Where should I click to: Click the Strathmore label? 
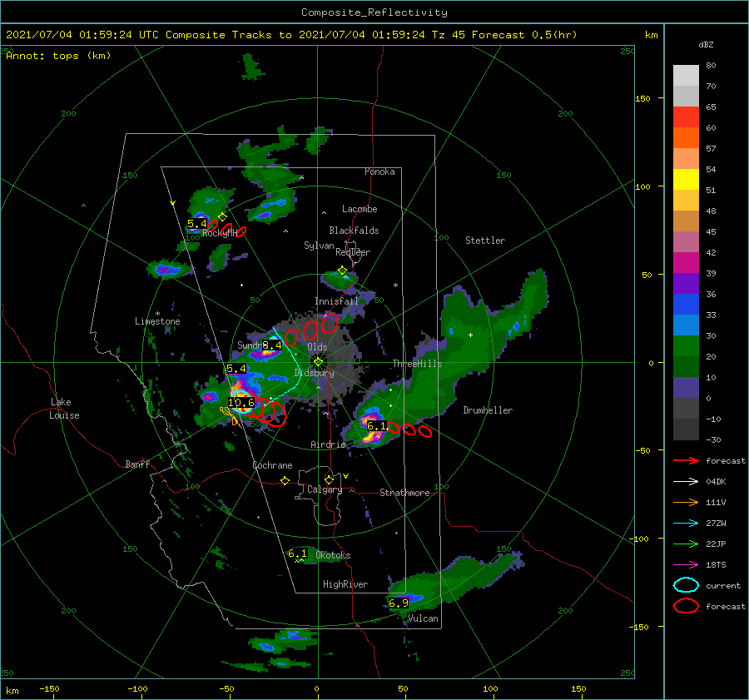point(404,493)
